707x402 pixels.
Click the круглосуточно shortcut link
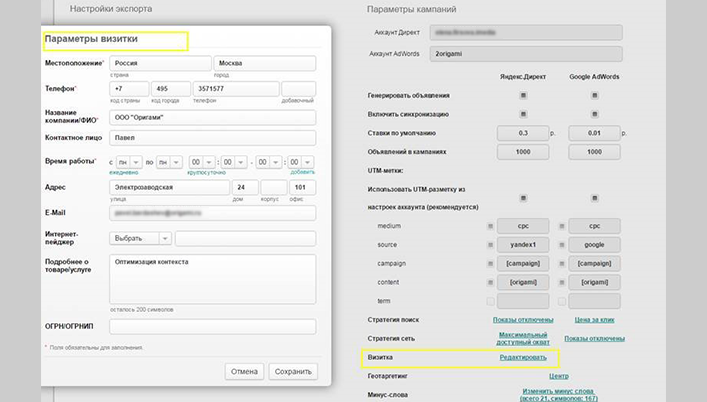(207, 173)
